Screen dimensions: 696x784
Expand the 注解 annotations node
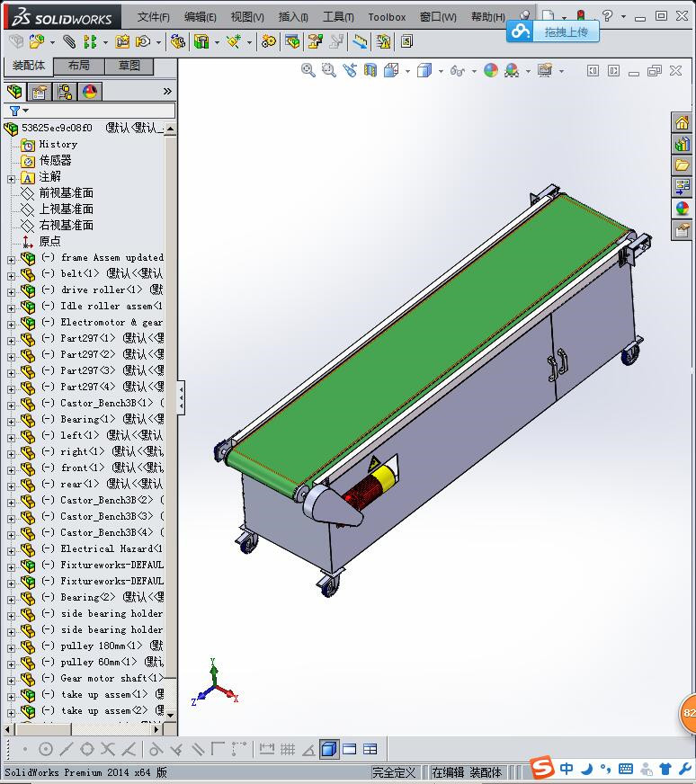point(11,179)
